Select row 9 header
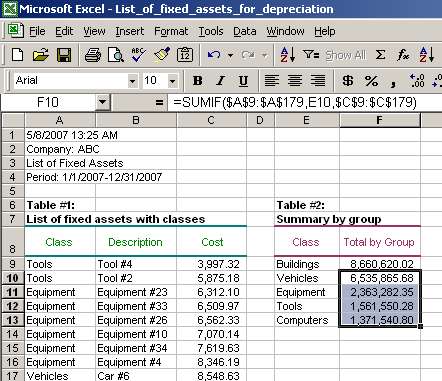Viewport: 442px width, 381px height. 12,264
